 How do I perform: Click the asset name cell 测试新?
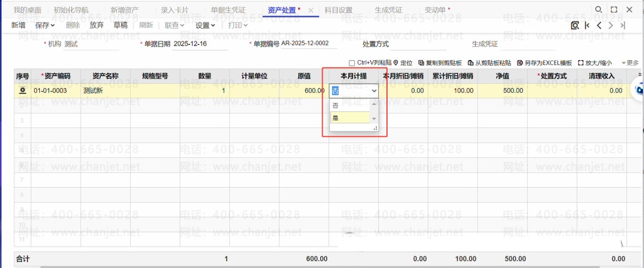click(106, 91)
